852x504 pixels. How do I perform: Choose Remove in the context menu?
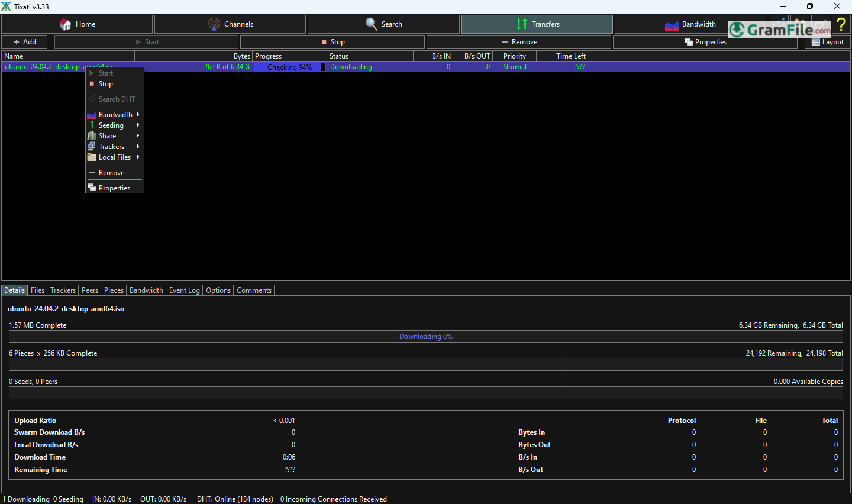coord(115,173)
